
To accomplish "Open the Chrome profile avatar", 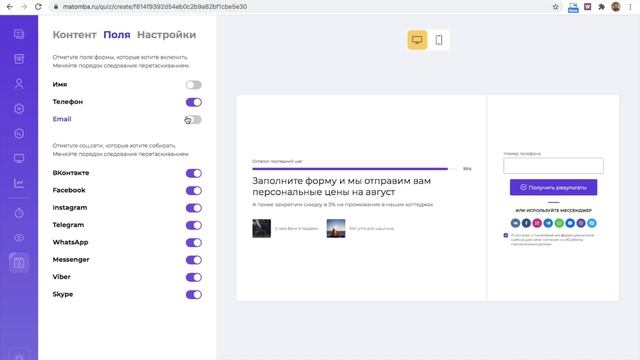I will [616, 7].
